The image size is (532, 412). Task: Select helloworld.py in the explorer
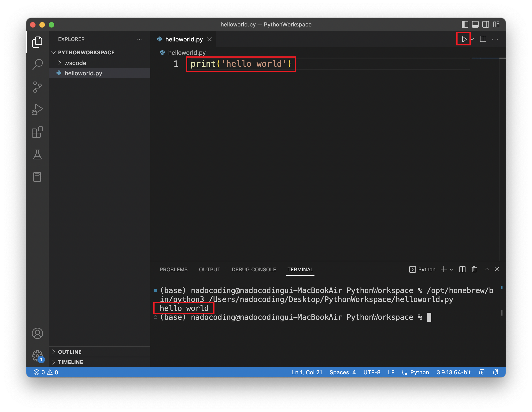83,73
